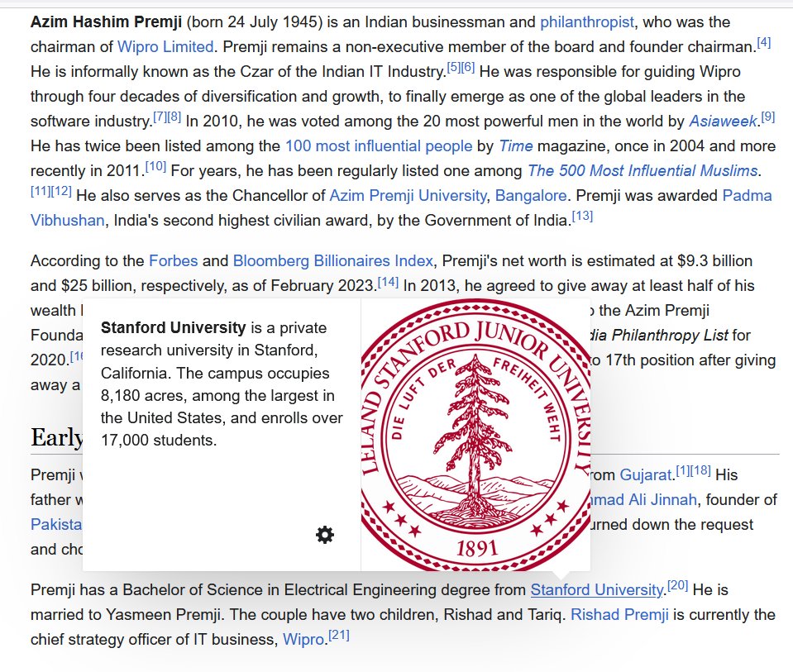Open the Stanford University link

click(x=596, y=589)
